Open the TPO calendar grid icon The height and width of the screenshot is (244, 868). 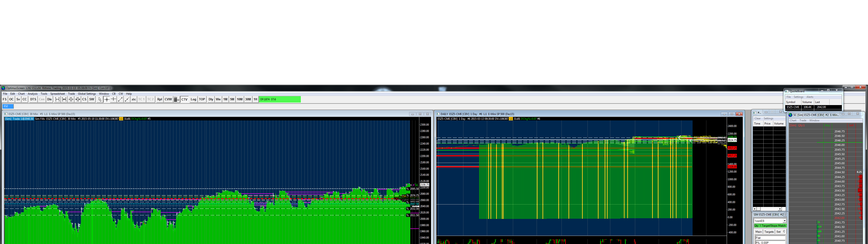(176, 99)
